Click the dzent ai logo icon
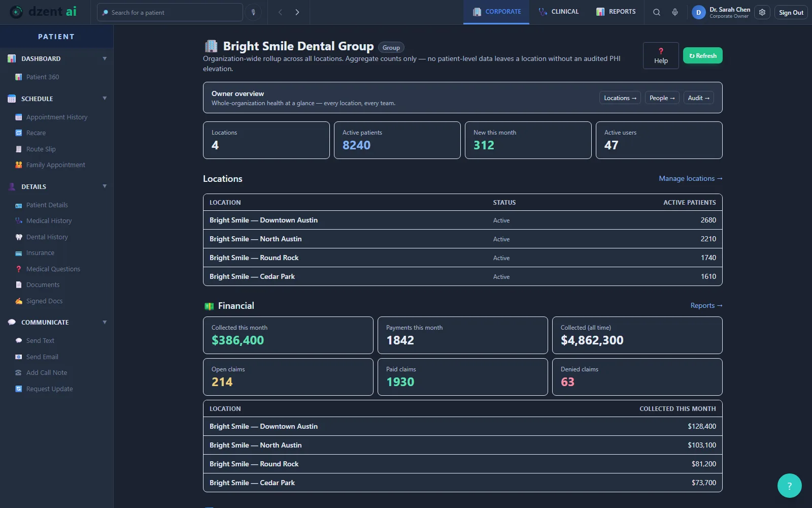This screenshot has width=812, height=508. click(16, 12)
